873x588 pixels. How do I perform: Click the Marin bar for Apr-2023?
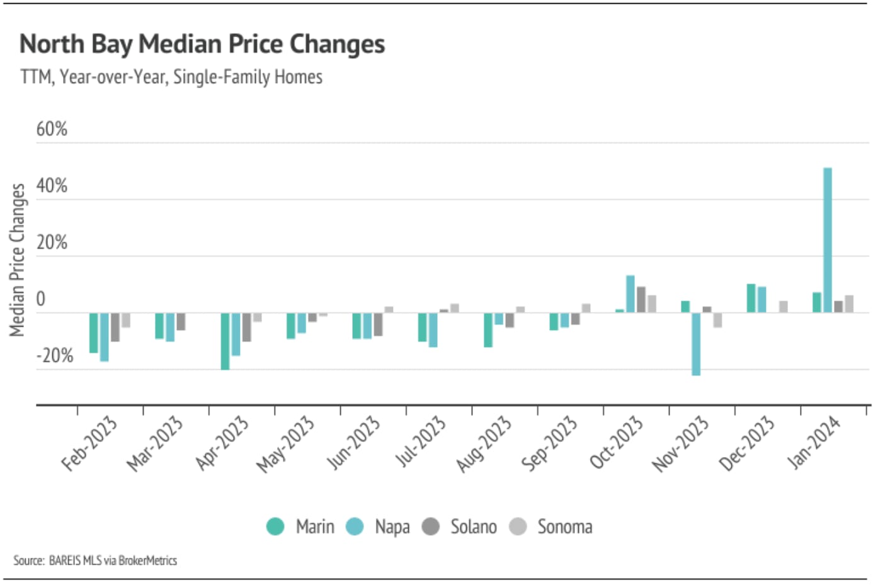click(225, 341)
